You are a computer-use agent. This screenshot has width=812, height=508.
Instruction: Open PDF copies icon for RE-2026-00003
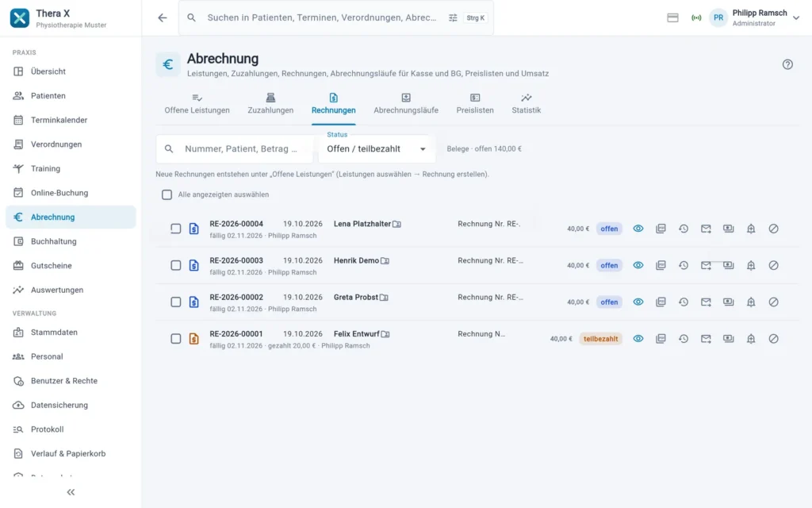point(661,265)
